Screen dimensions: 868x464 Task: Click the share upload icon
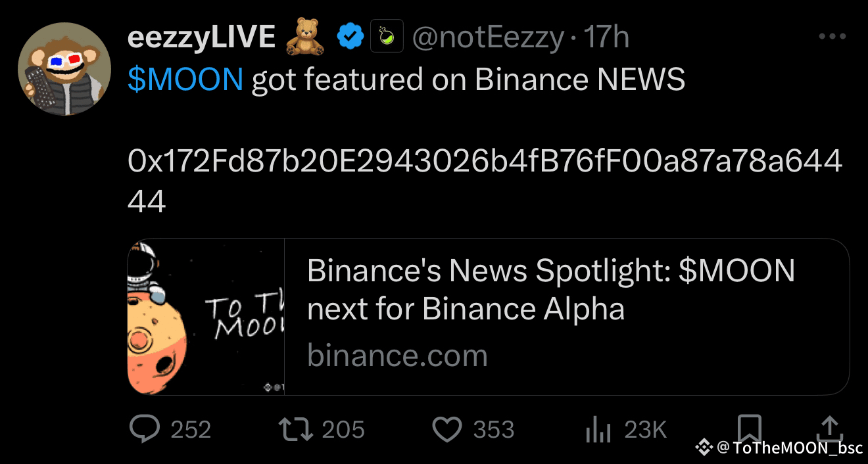[x=829, y=429]
